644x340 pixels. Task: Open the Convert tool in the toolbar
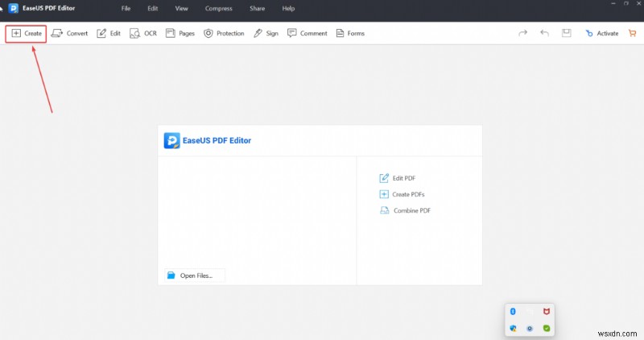[70, 33]
